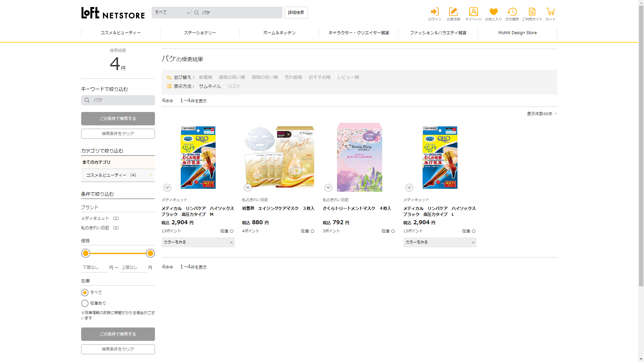
Task: Sort results by 価格の安い順
Action: [265, 77]
